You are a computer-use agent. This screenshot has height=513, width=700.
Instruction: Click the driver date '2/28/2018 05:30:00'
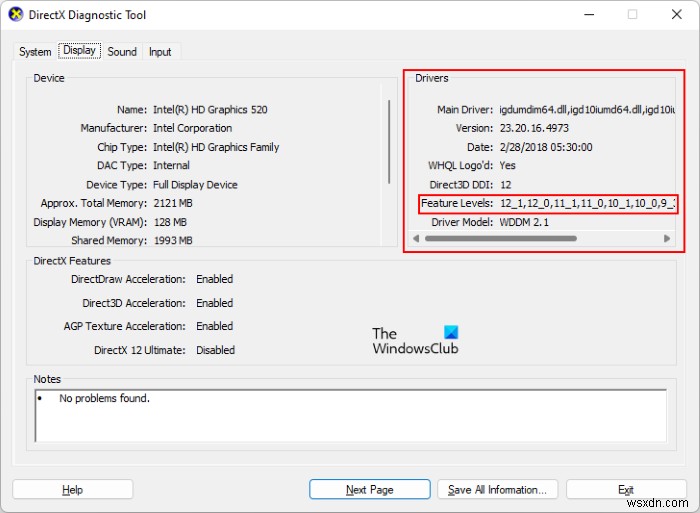coord(546,147)
